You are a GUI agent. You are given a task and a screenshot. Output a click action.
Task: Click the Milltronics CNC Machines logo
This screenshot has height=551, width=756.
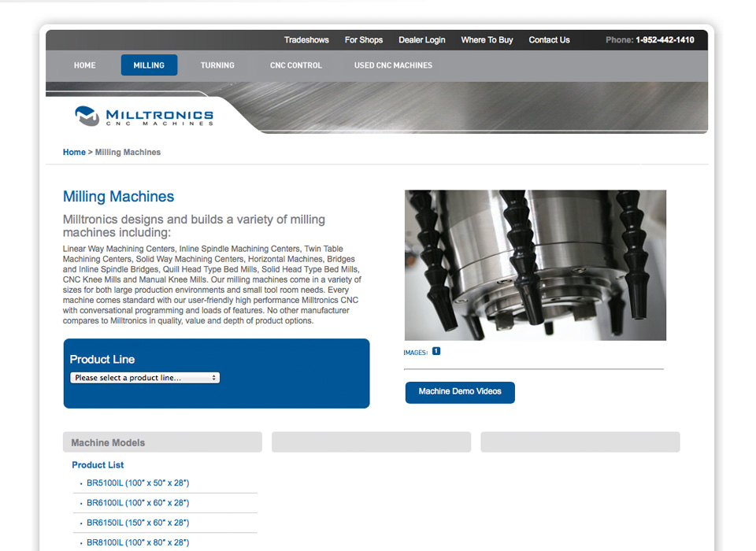point(144,116)
